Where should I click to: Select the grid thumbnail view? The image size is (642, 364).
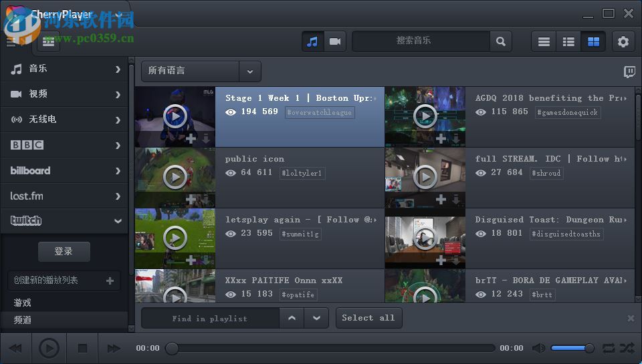(593, 41)
